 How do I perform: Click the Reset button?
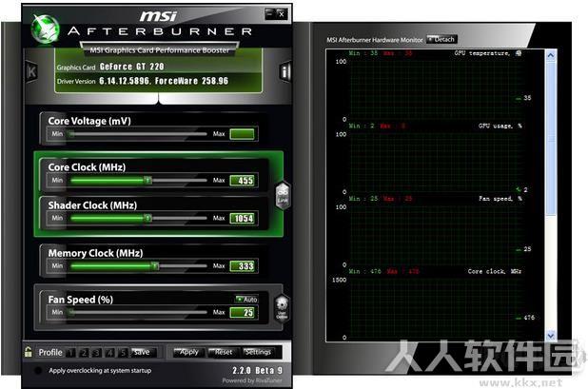point(223,352)
